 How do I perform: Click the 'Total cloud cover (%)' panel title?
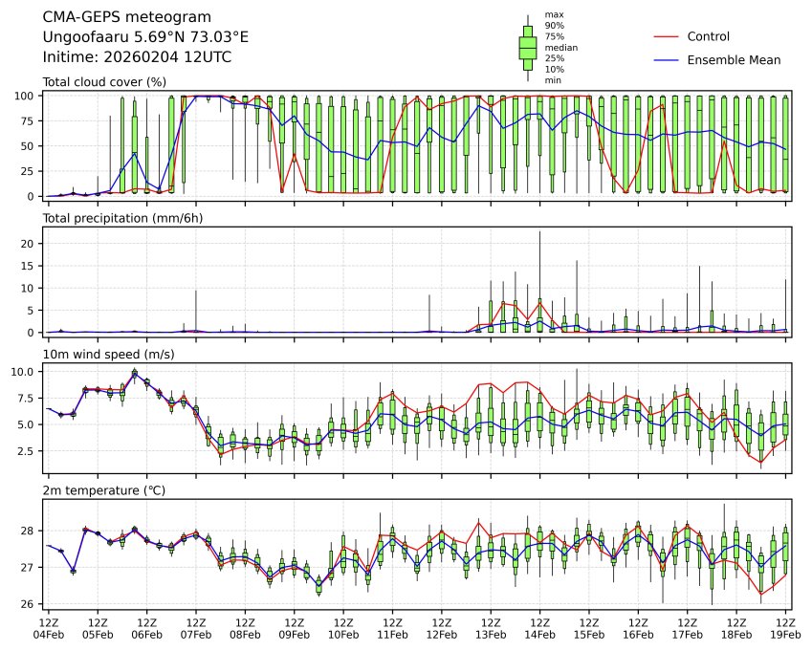pos(104,82)
